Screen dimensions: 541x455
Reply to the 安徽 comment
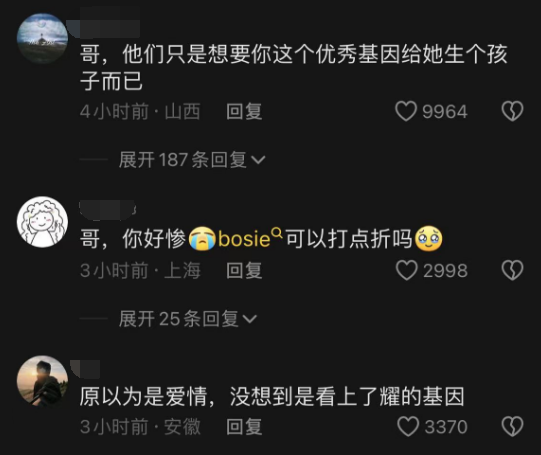pos(244,427)
